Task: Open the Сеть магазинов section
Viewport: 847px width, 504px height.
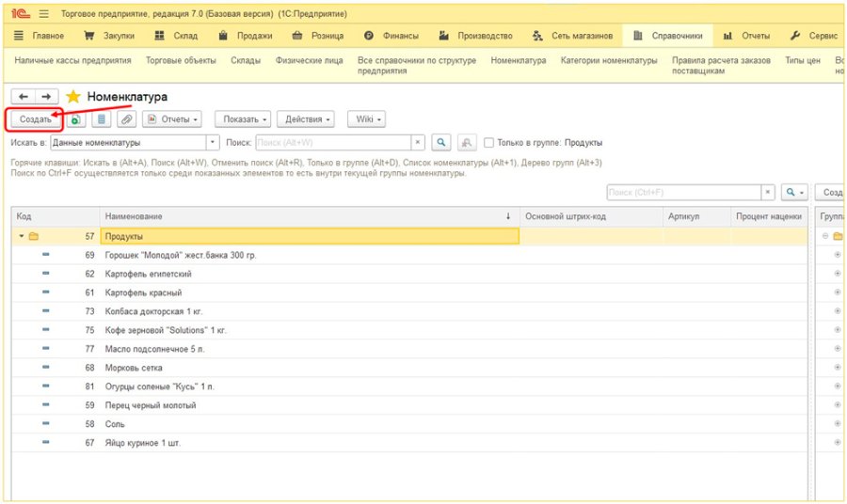Action: 572,36
